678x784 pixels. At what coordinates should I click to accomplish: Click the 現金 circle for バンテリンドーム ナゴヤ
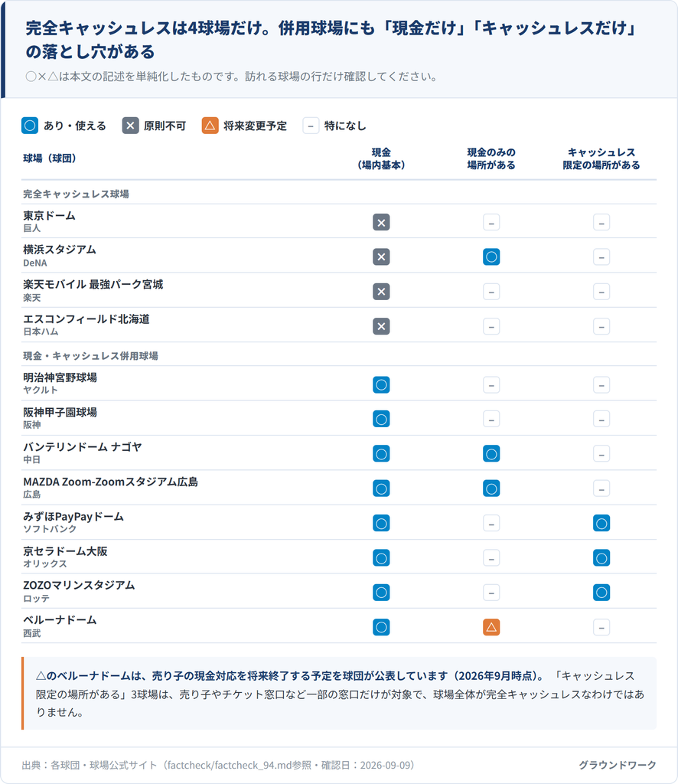(x=381, y=454)
